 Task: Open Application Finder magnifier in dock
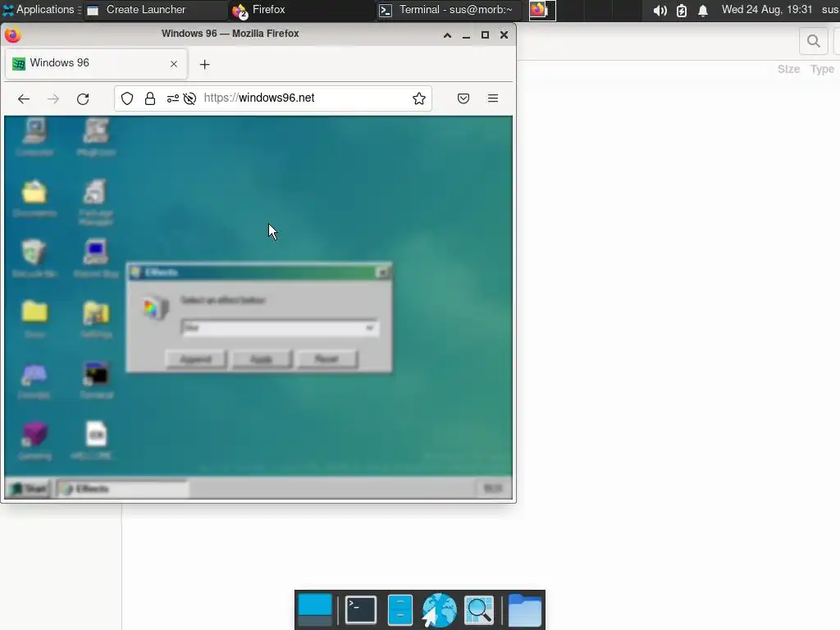[x=479, y=609]
